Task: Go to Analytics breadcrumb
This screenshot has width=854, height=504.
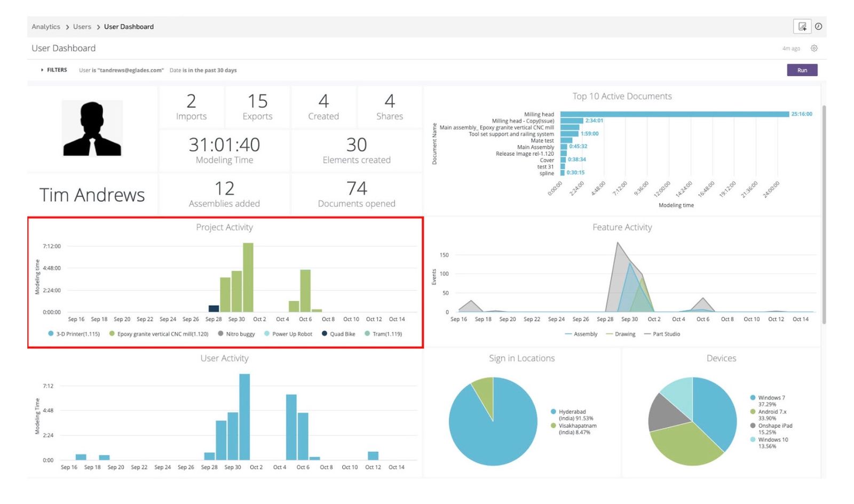Action: tap(46, 27)
